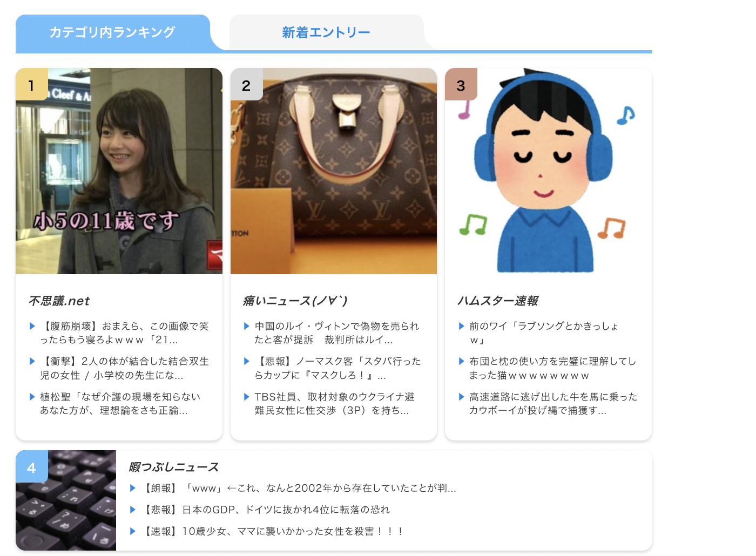Screen dimensions: 756x556
Task: Click the silver rank 2 badge
Action: [247, 84]
